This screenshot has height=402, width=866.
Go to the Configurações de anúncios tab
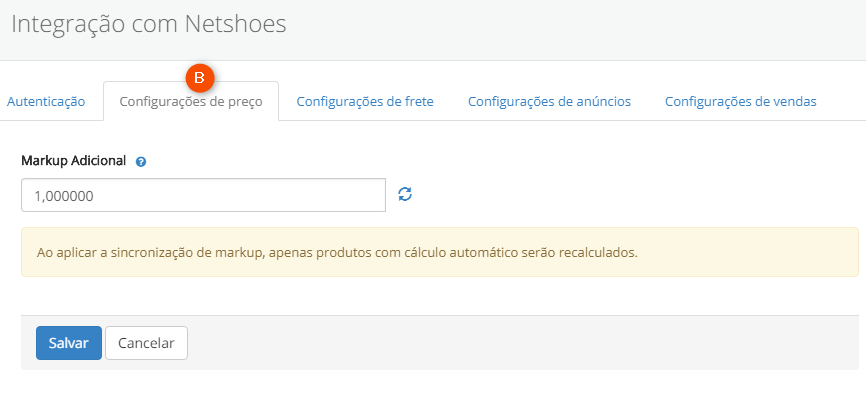[x=550, y=102]
